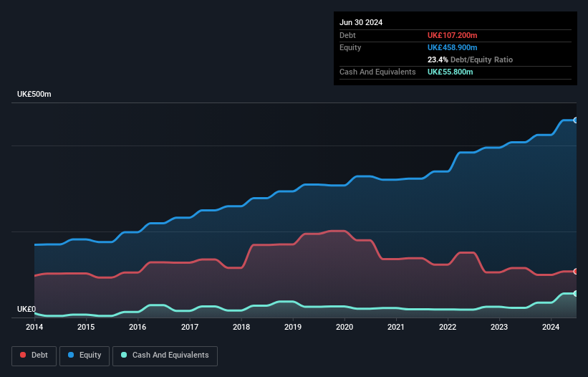Click the UK£0 y-axis label

point(26,309)
